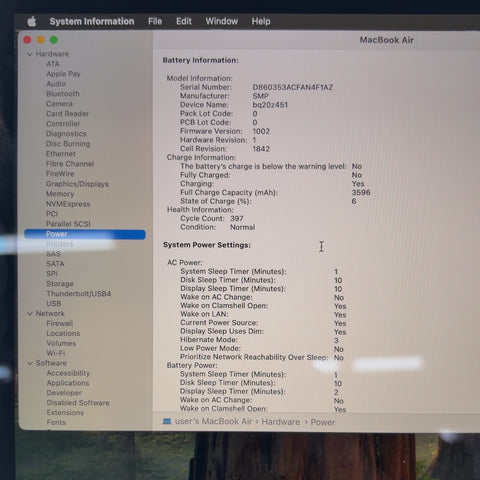Select Apple Pay in the sidebar
This screenshot has width=480, height=480.
[x=63, y=74]
